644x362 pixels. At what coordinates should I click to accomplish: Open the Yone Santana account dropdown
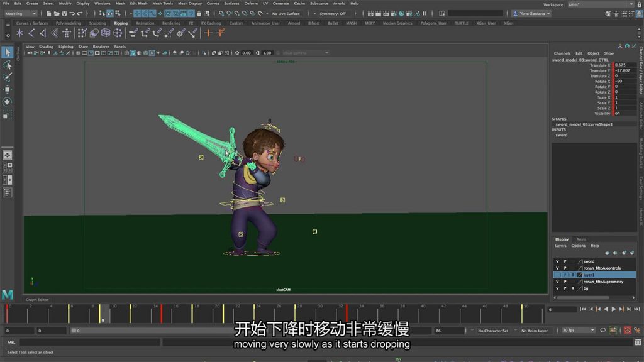[532, 14]
